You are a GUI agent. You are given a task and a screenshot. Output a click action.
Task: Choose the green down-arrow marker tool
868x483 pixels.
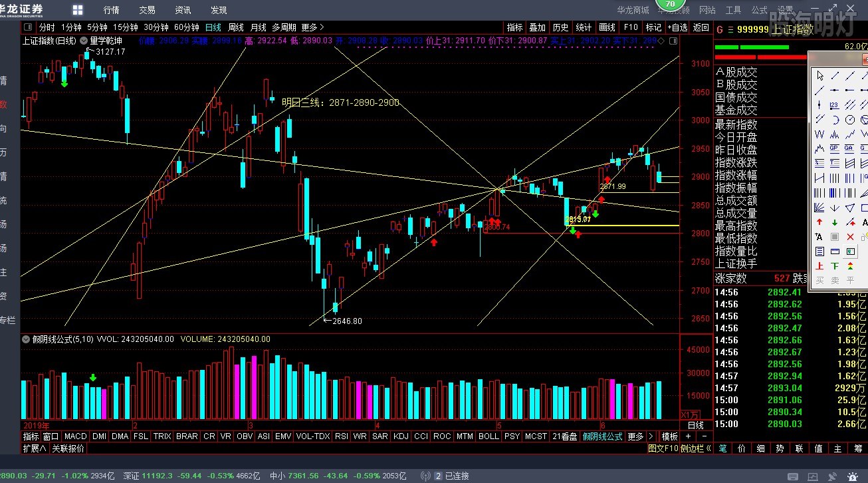pyautogui.click(x=835, y=222)
